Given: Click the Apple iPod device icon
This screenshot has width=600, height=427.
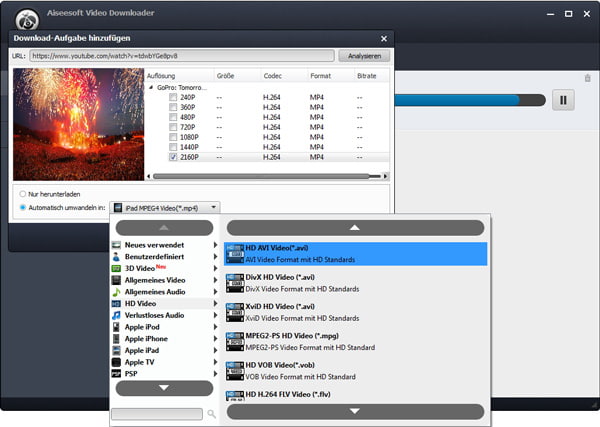Looking at the screenshot, I should [x=116, y=327].
